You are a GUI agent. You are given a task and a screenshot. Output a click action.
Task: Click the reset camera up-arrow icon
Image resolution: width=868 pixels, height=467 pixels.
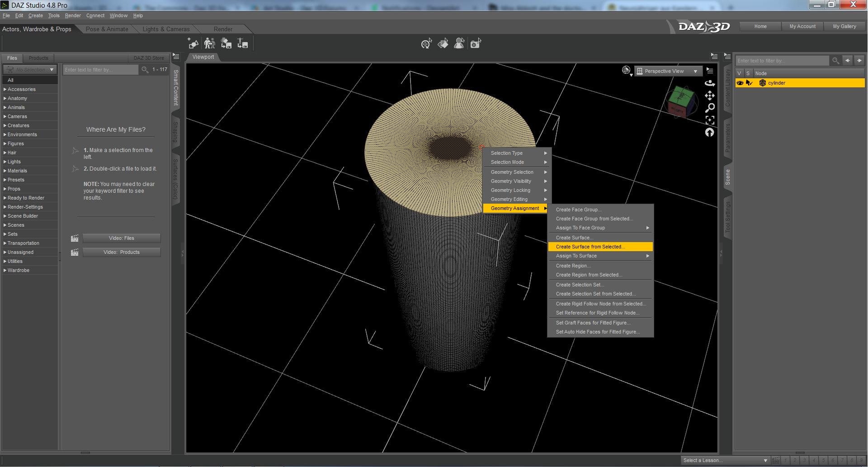pos(710,132)
